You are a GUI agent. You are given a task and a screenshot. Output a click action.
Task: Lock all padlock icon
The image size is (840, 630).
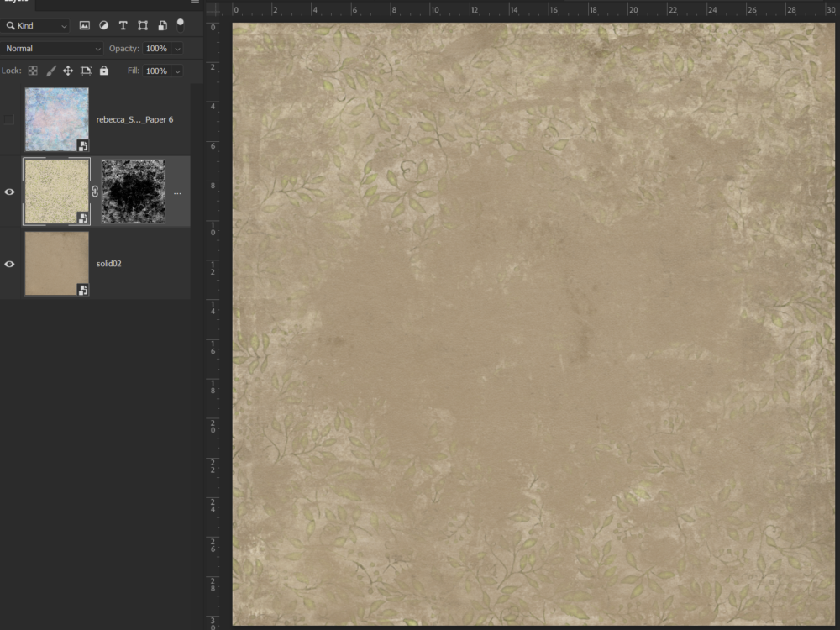click(104, 71)
